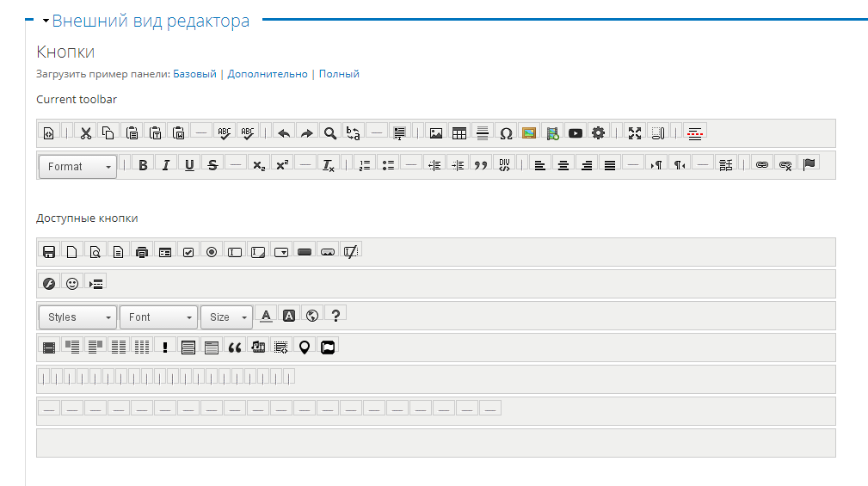Viewport: 868px width, 486px height.
Task: Load the Дополнительно toolbar sample
Action: pos(268,74)
